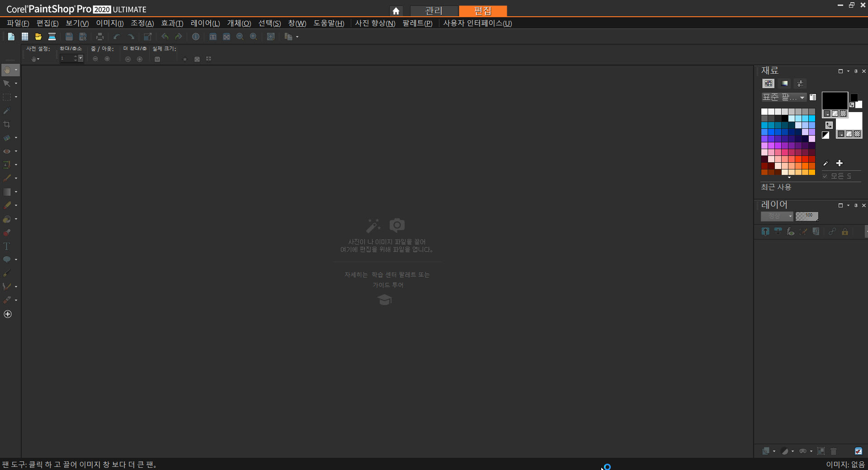Click the Zoom Out magnifier in the toolbar
868x470 pixels.
click(240, 37)
